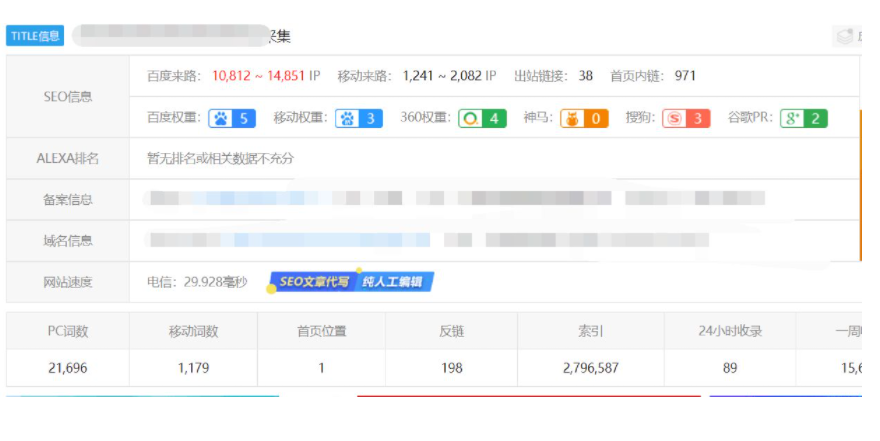Click the 网站速度 row label
The height and width of the screenshot is (441, 880).
[x=68, y=282]
